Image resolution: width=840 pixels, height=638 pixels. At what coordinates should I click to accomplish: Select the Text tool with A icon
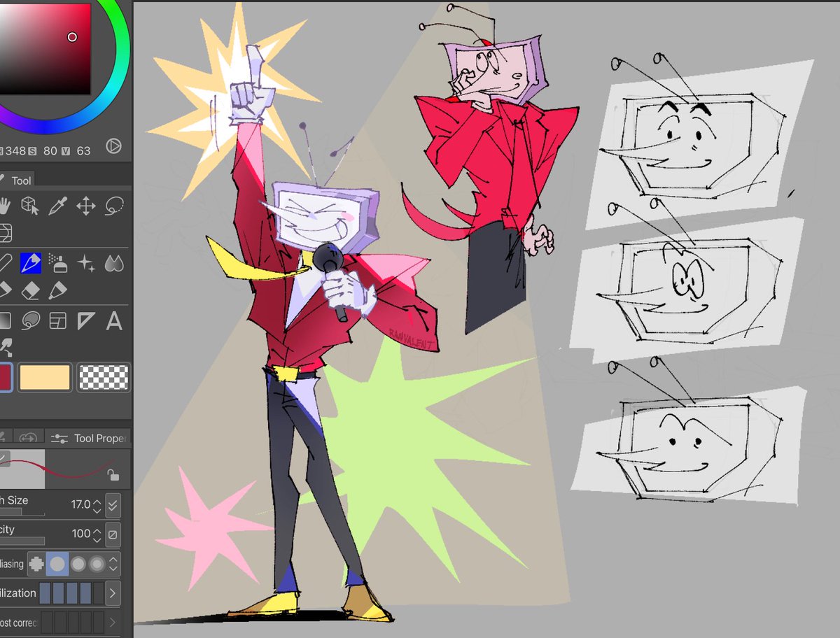pos(114,321)
